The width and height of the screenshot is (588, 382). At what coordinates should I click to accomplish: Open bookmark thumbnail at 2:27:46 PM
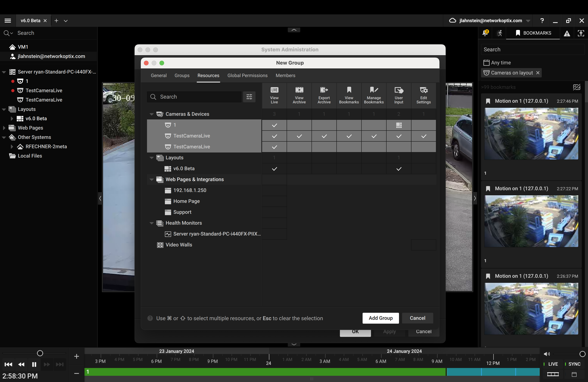[x=531, y=134]
